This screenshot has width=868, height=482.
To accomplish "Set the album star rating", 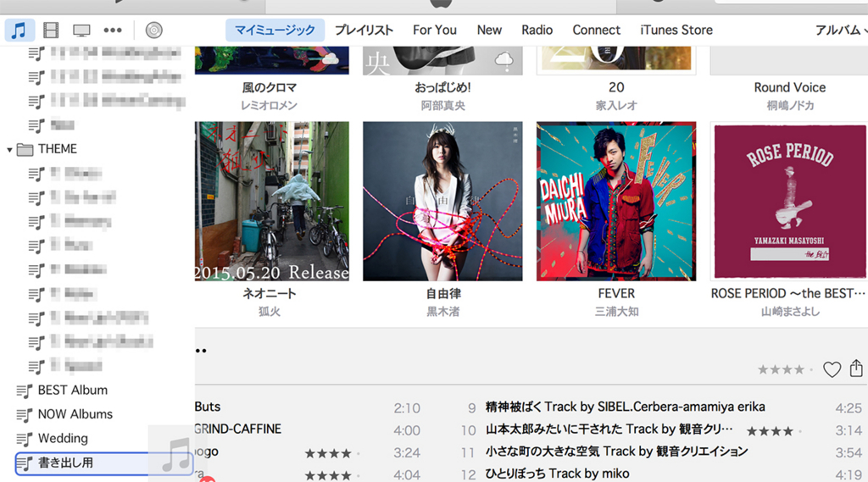I will [x=784, y=369].
